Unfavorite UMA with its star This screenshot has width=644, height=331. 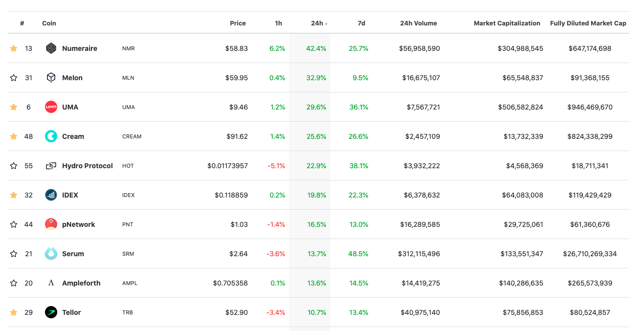point(14,107)
